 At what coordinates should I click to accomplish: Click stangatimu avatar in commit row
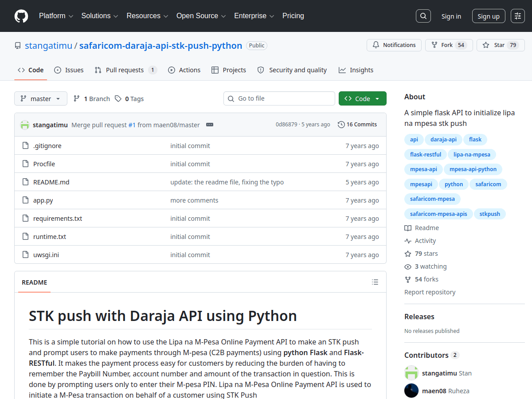[25, 125]
